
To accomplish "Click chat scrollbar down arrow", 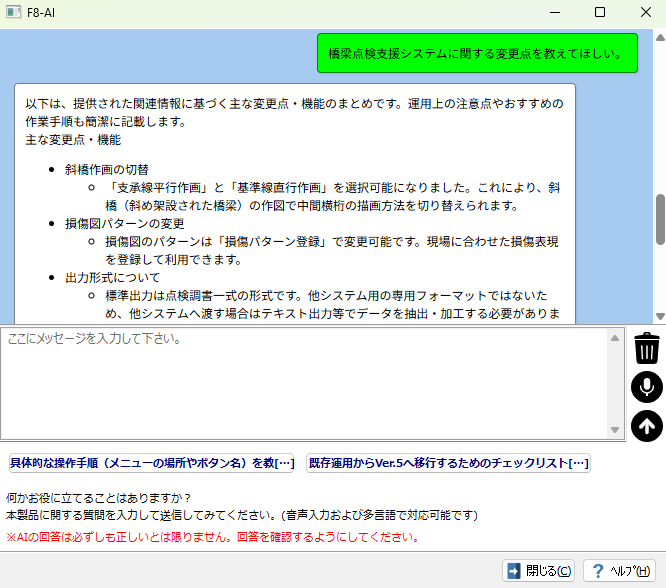I will pyautogui.click(x=660, y=316).
